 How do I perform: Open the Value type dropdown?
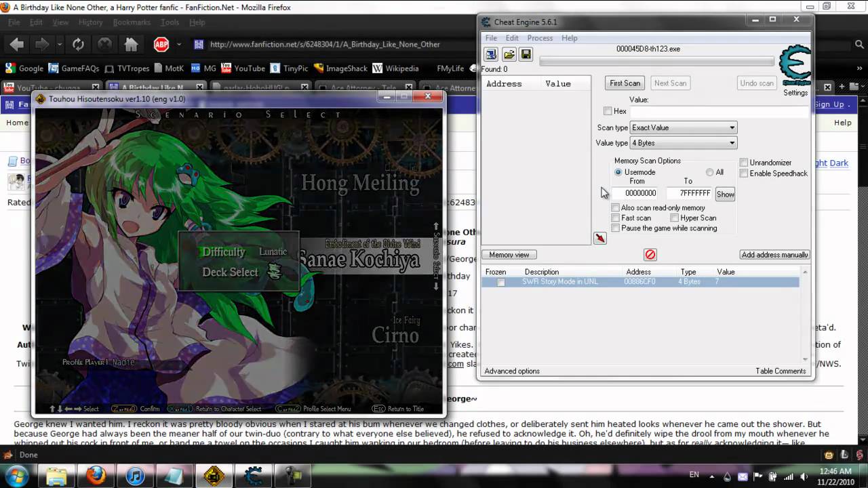[683, 143]
